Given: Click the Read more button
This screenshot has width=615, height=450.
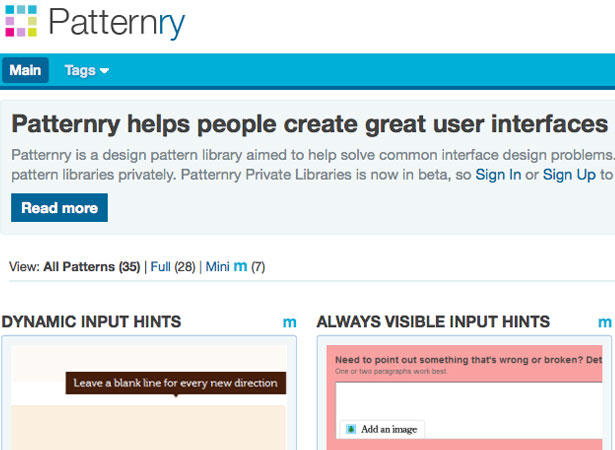Looking at the screenshot, I should click(x=59, y=208).
